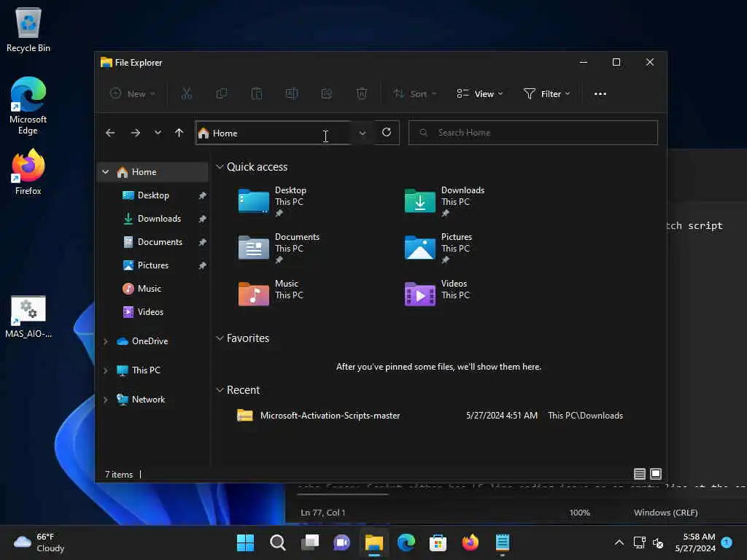
Task: Click the Cut scissors icon in toolbar
Action: coord(186,94)
